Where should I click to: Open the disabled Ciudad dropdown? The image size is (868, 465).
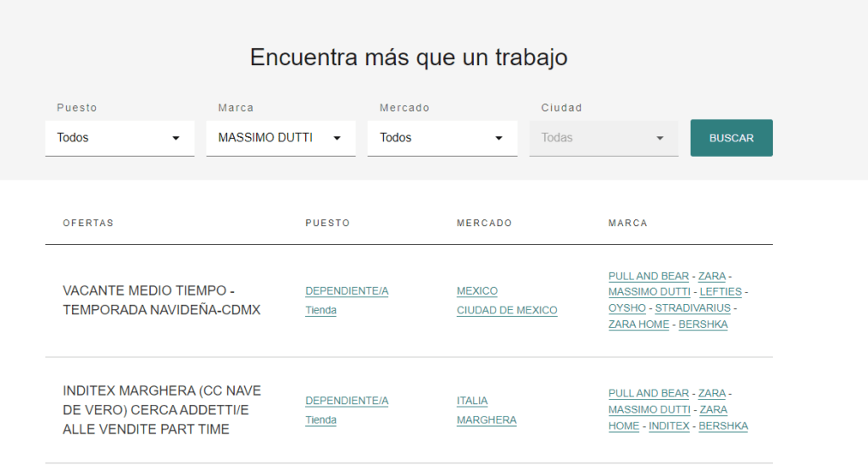[603, 138]
